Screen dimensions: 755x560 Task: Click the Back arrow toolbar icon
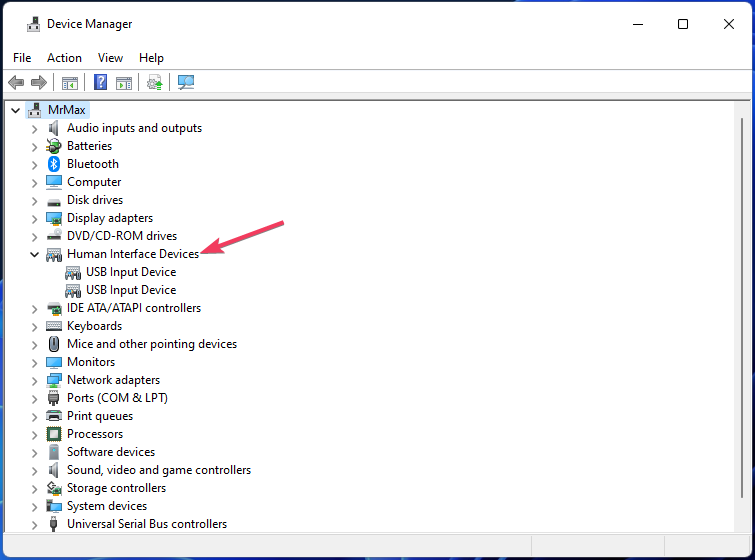(16, 82)
